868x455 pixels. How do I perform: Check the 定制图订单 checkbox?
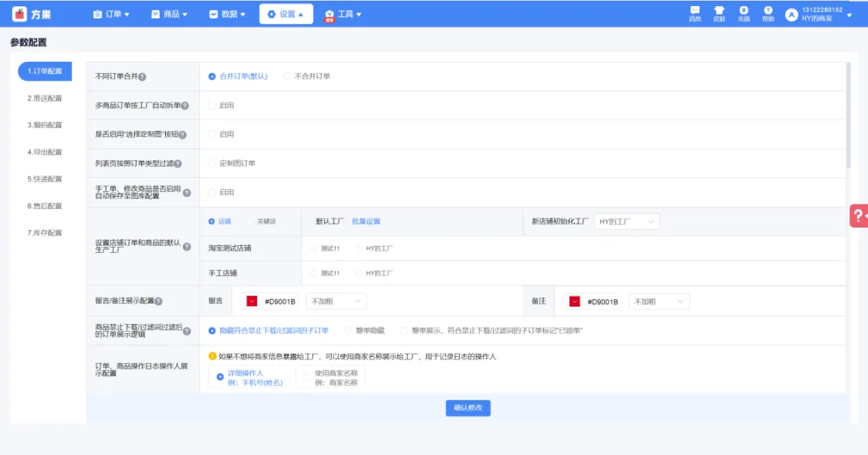click(x=212, y=163)
